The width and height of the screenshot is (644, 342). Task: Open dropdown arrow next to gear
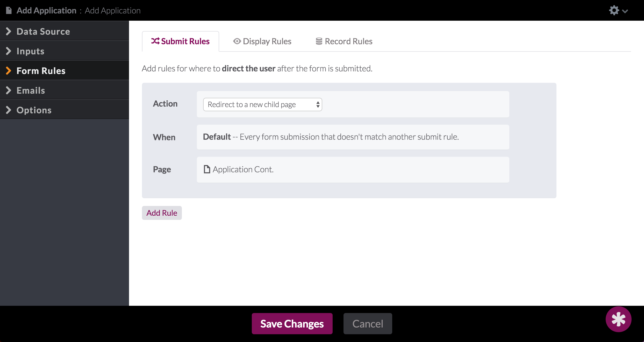click(x=625, y=11)
